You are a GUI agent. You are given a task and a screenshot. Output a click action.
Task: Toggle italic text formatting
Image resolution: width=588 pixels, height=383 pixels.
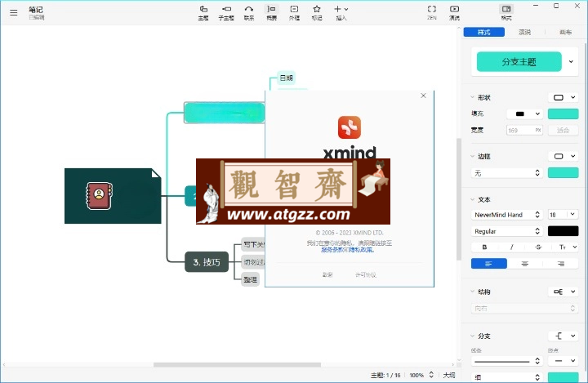511,247
